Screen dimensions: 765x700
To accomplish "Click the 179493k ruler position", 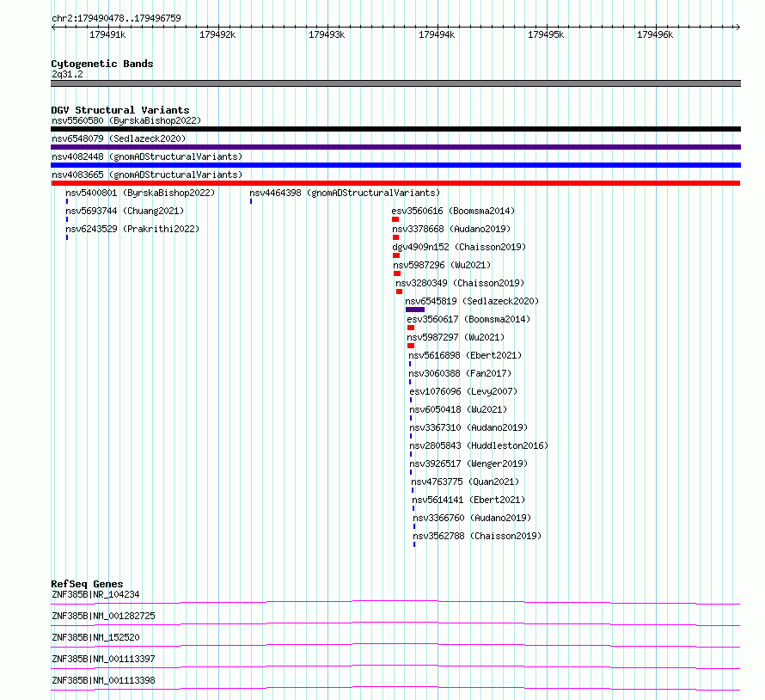I will (327, 34).
